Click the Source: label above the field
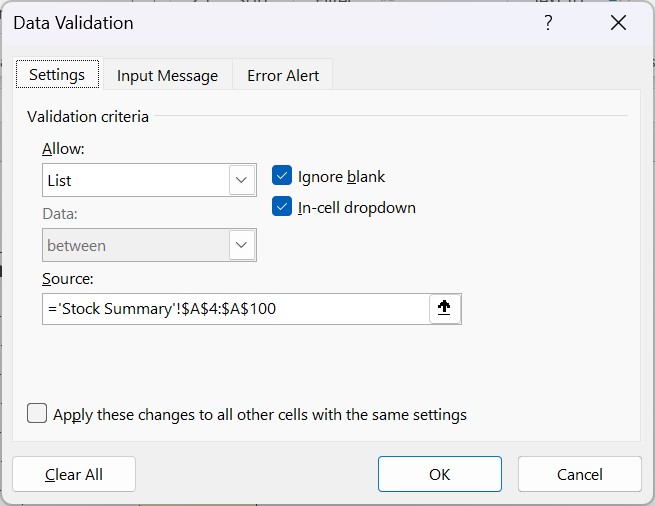Image resolution: width=655 pixels, height=506 pixels. (67, 279)
